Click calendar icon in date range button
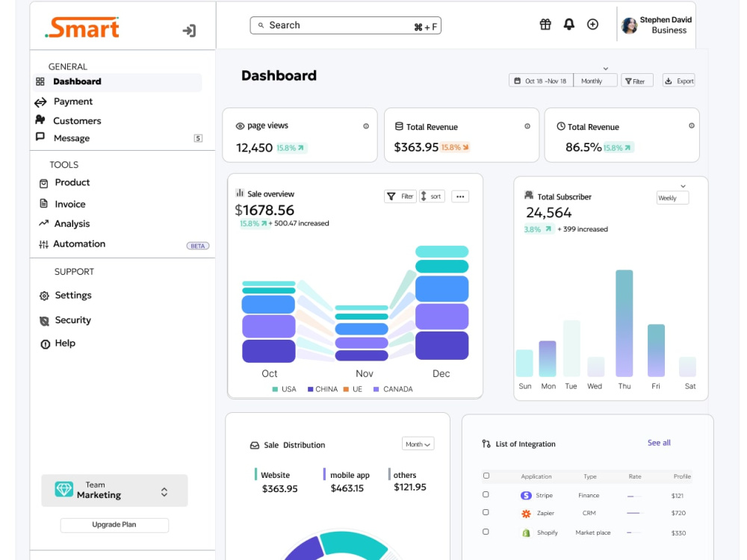The width and height of the screenshot is (747, 560). click(x=518, y=81)
